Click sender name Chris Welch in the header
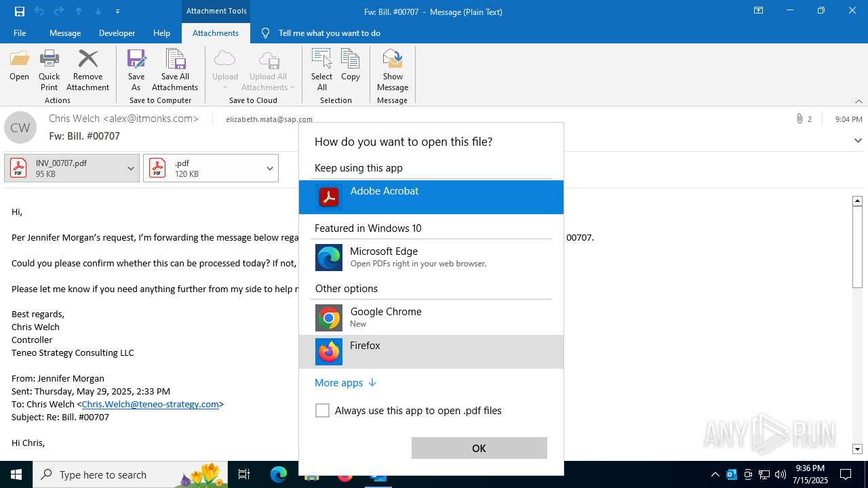 tap(123, 118)
